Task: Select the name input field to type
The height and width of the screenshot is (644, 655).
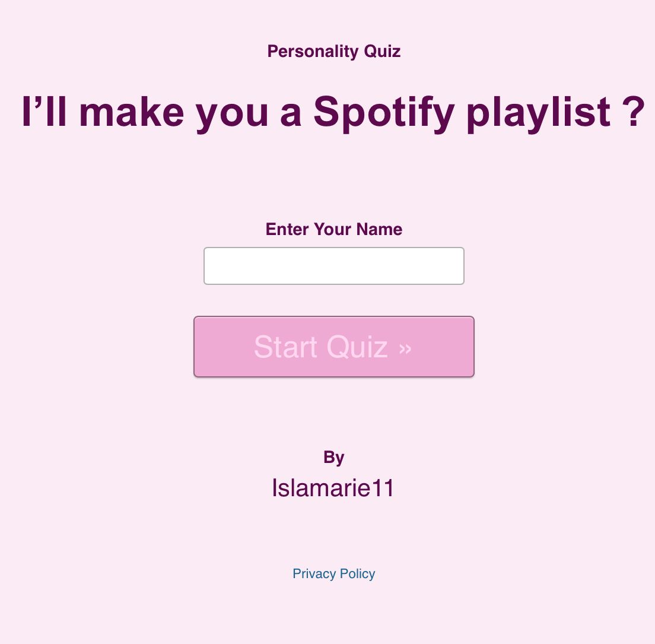Action: (333, 265)
